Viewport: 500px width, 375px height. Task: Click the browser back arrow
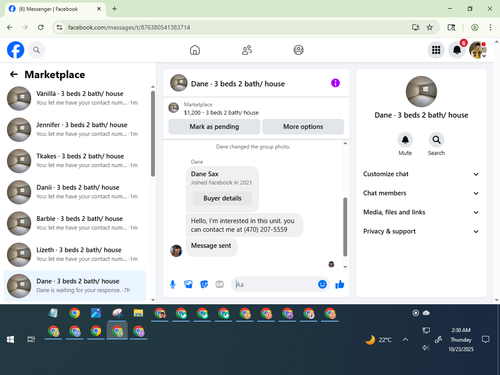10,27
